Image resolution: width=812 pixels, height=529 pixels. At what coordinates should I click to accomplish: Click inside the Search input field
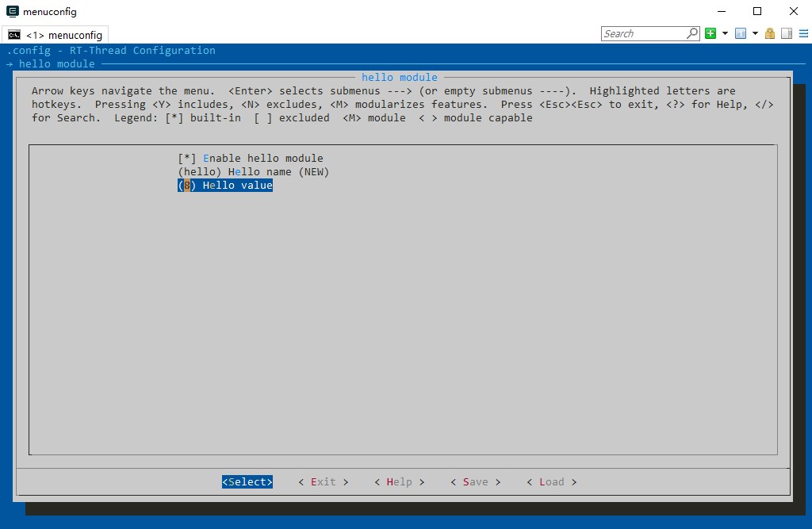click(642, 33)
